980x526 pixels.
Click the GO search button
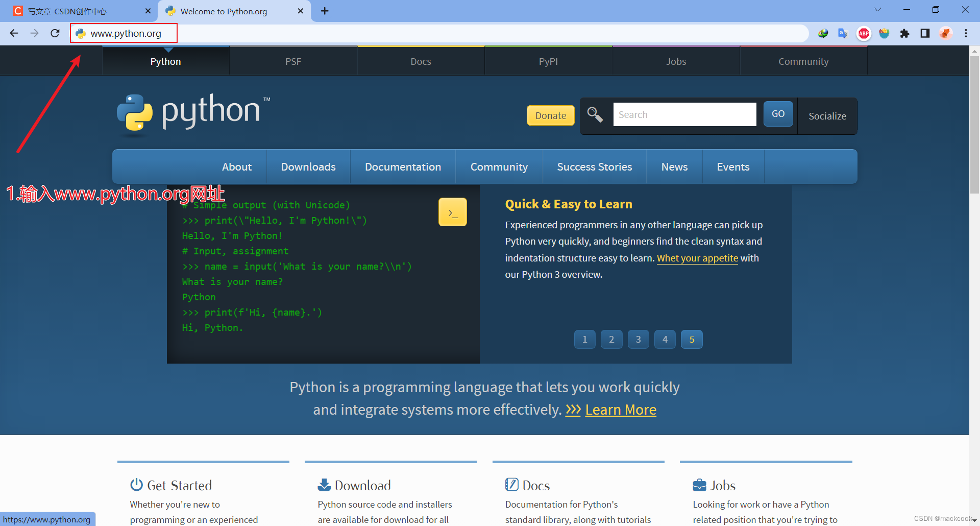[778, 114]
